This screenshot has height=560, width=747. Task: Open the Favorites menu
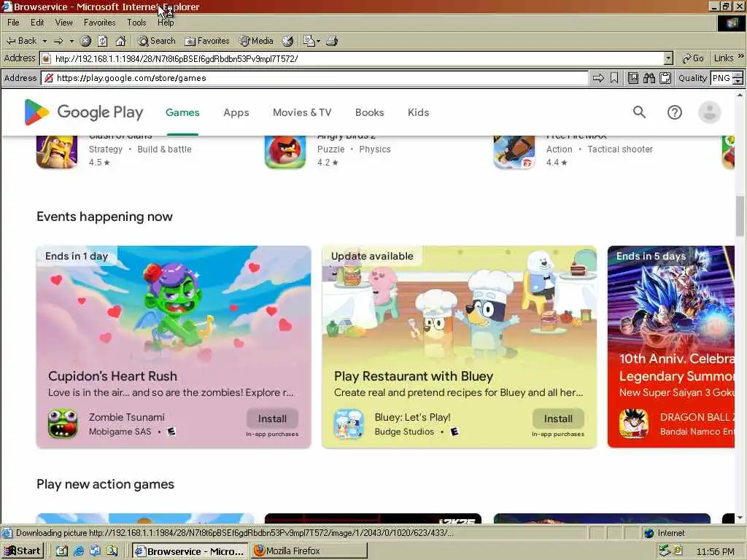[99, 23]
